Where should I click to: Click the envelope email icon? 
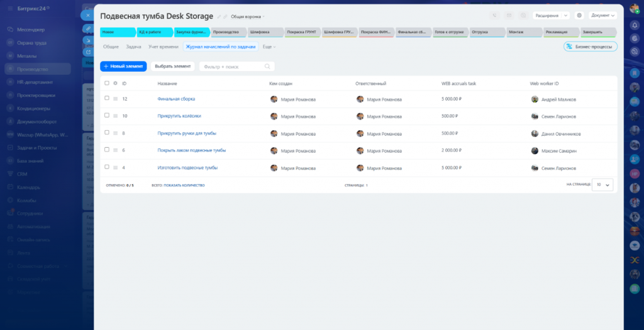509,16
